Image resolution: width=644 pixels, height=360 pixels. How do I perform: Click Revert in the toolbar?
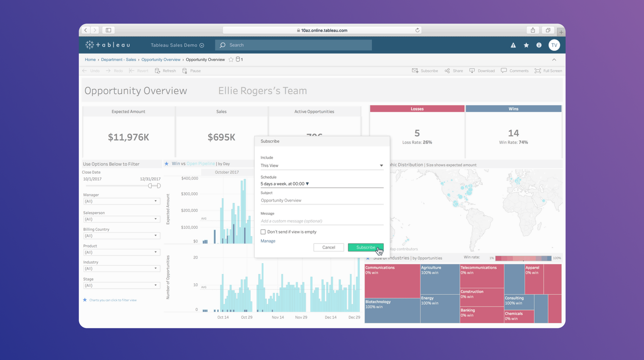tap(139, 71)
